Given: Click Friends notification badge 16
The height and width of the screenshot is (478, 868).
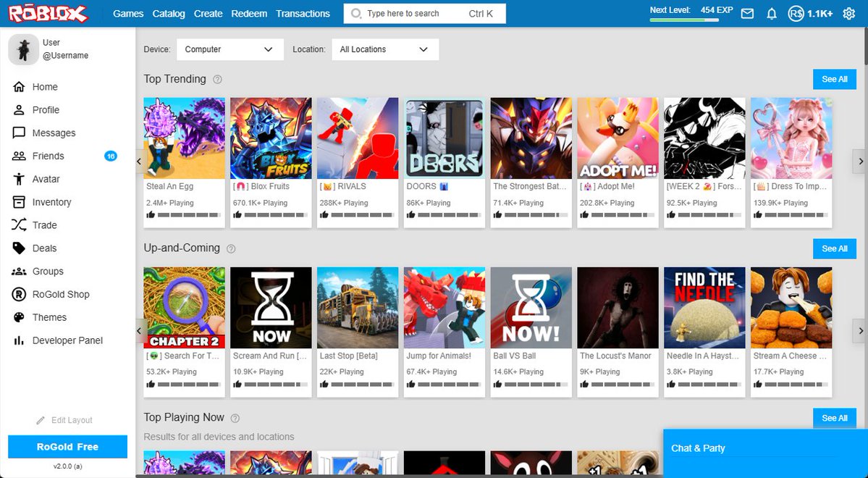Looking at the screenshot, I should 111,156.
